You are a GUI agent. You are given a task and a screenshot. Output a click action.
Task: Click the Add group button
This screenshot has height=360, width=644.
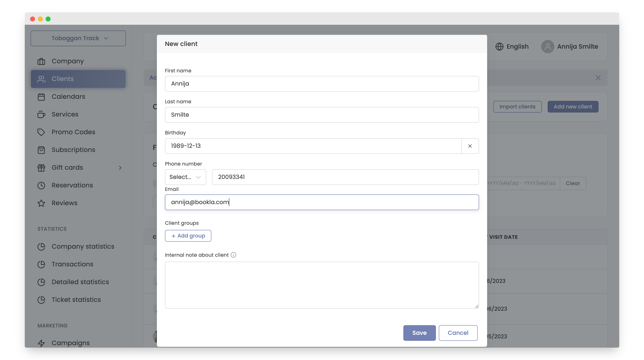188,236
